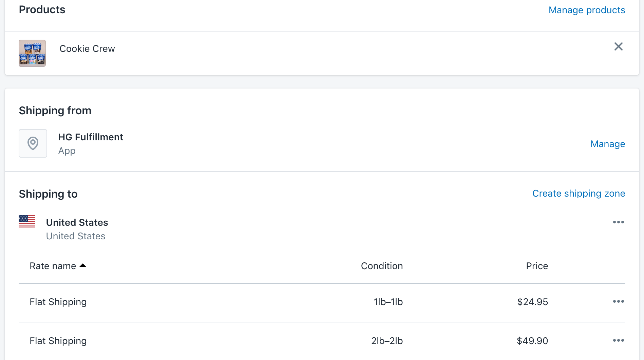The image size is (644, 360).
Task: Sort by Rate name arrow
Action: point(83,265)
